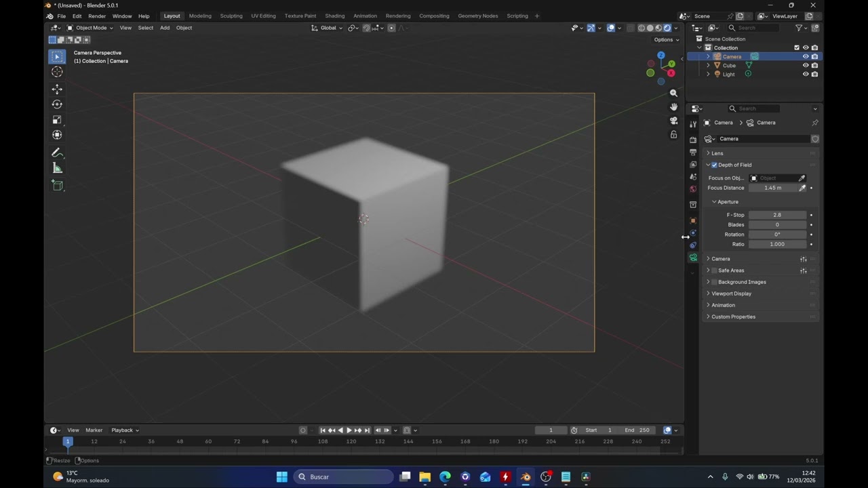Click the aperture Ratio value field

(x=777, y=244)
